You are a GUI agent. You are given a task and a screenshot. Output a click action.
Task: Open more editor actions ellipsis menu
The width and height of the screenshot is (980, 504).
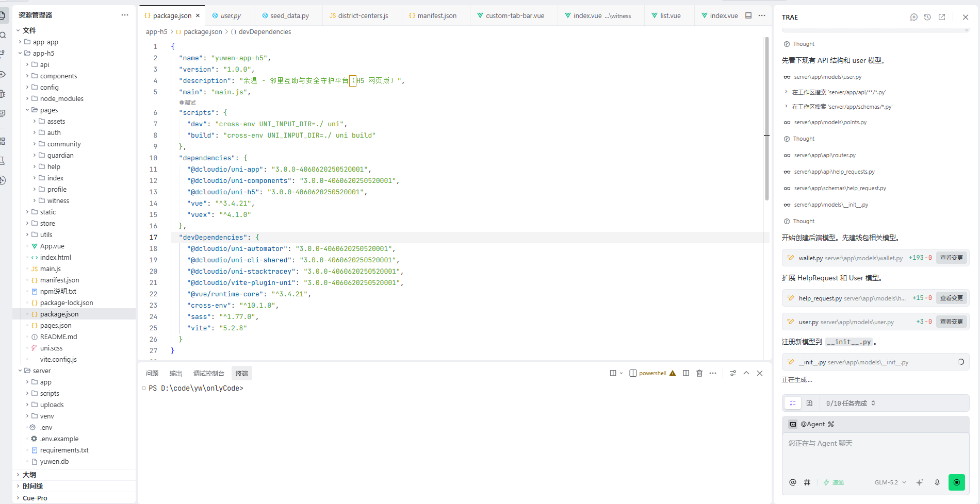(x=762, y=15)
